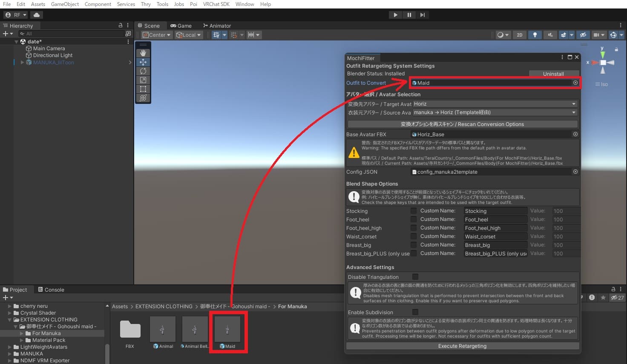Toggle 2D scene view mode
The image size is (627, 364).
coord(519,35)
